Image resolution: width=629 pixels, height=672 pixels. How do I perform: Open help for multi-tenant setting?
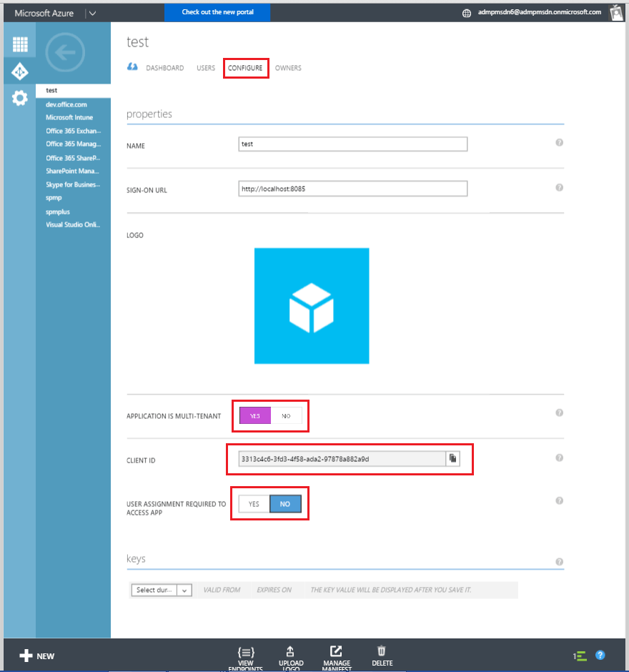559,412
